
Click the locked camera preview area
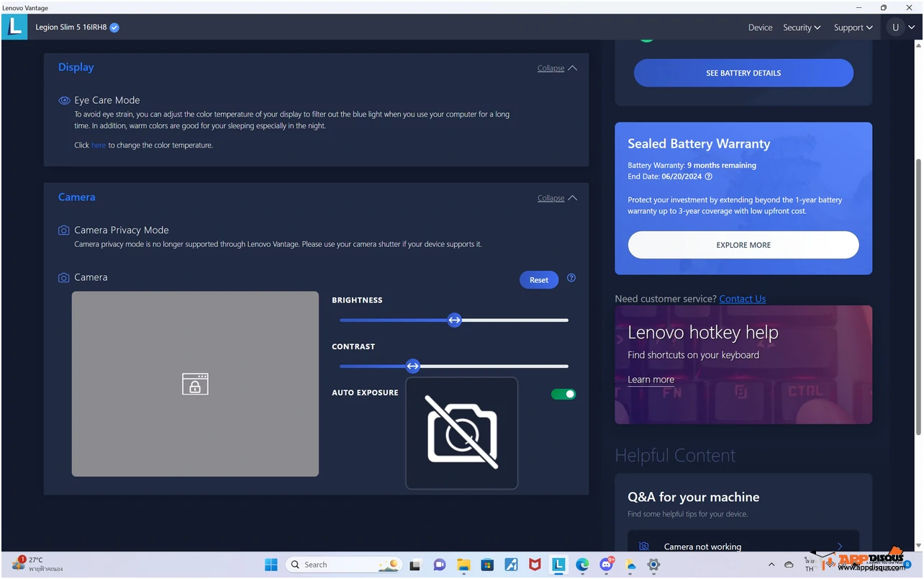tap(195, 384)
